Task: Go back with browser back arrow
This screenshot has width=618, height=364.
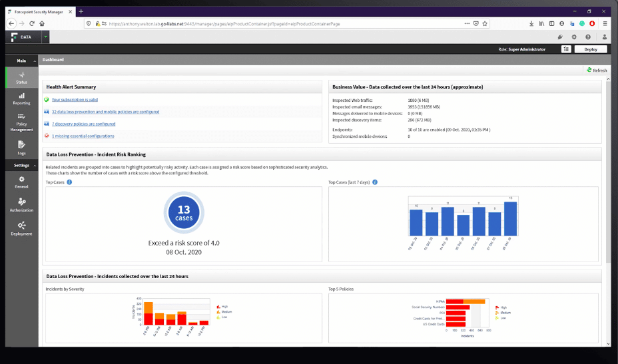Action: [x=11, y=24]
